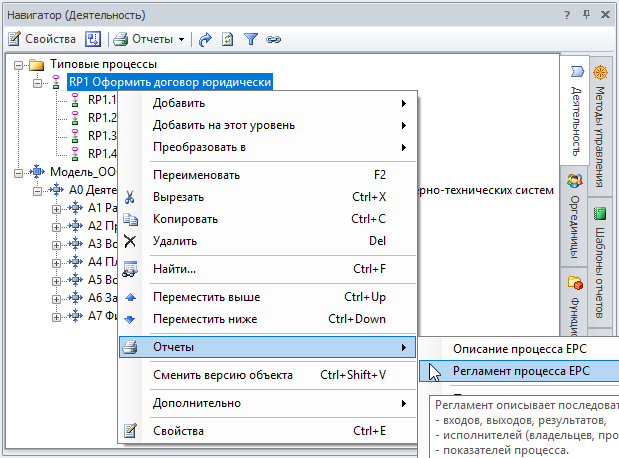
Task: Select the RP1.1 tree item
Action: pos(101,100)
